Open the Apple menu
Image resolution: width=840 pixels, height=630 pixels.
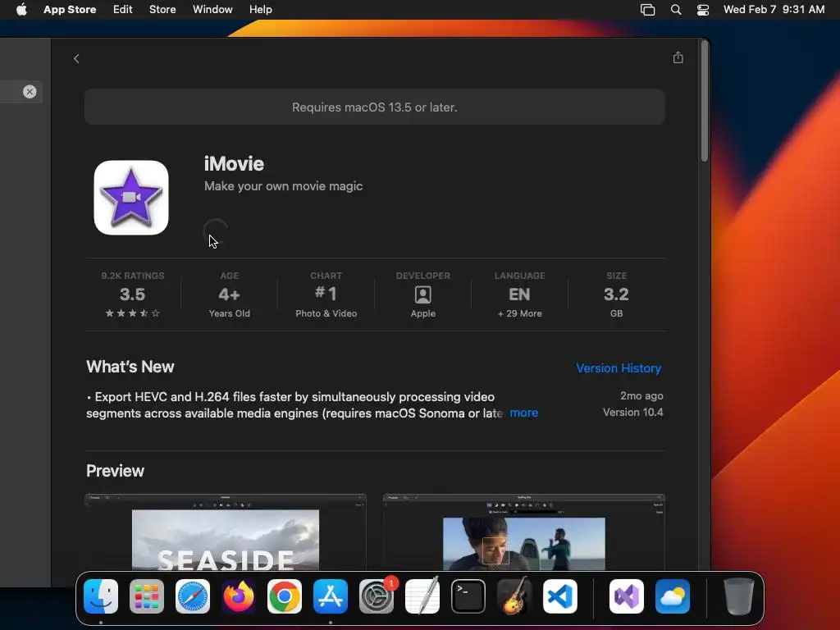point(21,9)
